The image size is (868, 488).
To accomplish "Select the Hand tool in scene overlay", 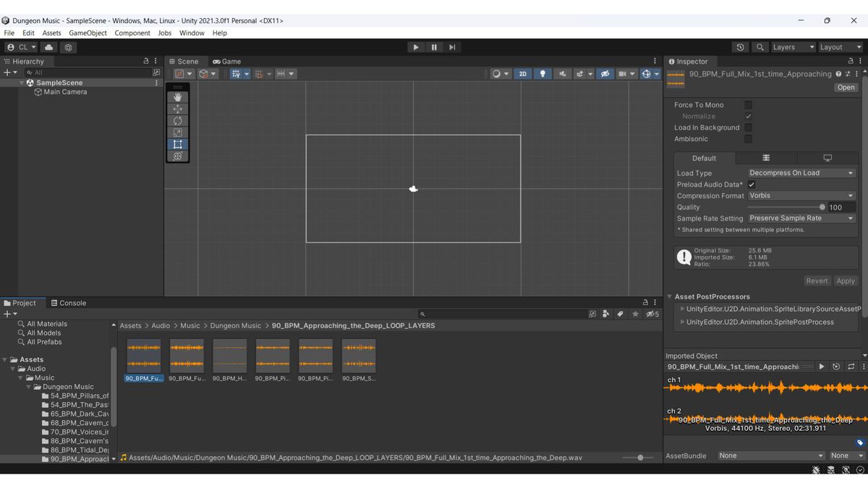I will point(178,97).
